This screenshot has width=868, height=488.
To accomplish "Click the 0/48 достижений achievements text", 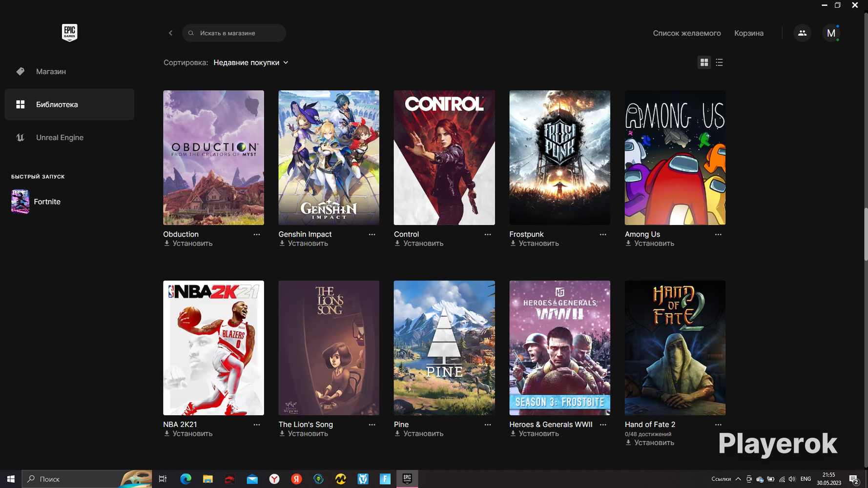I will [648, 434].
